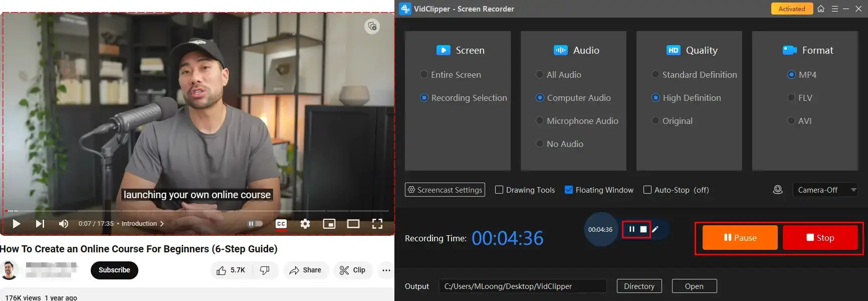
Task: Stop recording from floating window
Action: pos(643,229)
